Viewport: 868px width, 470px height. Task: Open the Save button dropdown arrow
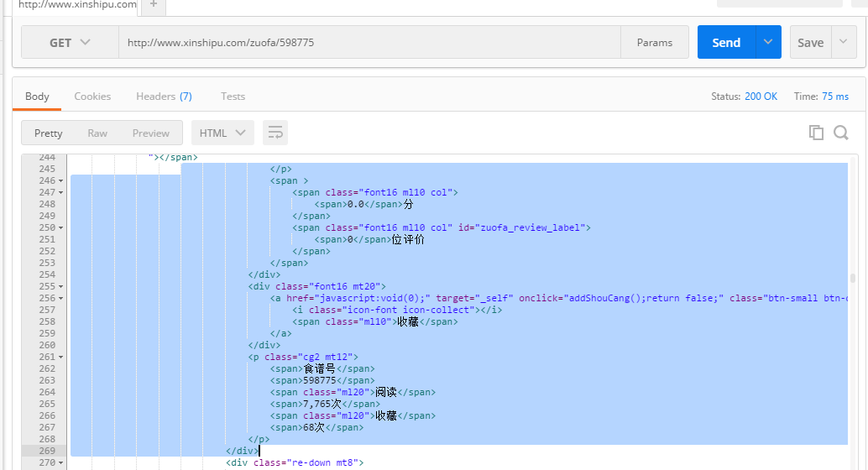point(843,42)
